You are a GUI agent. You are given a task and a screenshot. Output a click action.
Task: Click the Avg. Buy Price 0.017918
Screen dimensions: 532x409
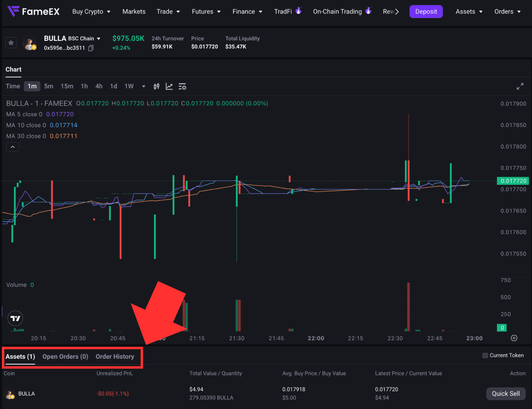(x=294, y=389)
